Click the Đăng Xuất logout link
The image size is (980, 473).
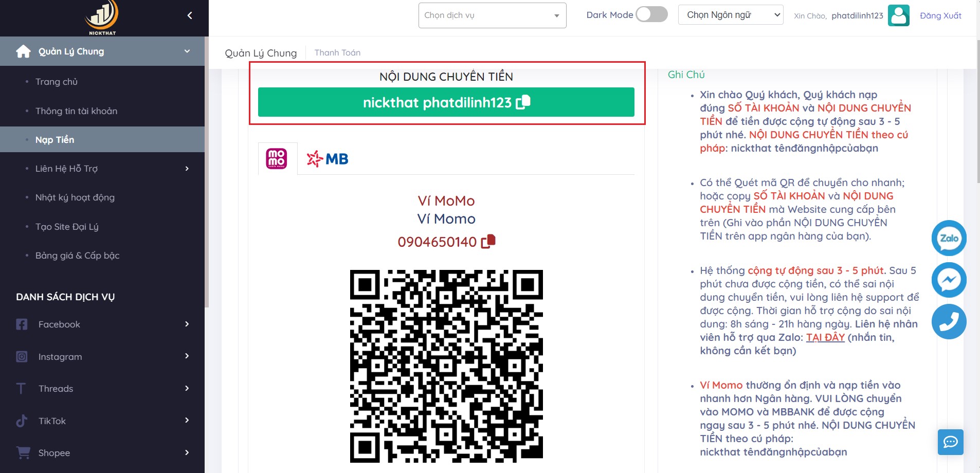coord(940,15)
